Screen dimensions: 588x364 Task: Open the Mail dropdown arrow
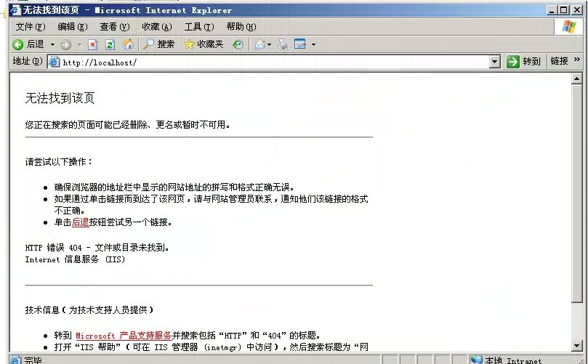[x=269, y=45]
